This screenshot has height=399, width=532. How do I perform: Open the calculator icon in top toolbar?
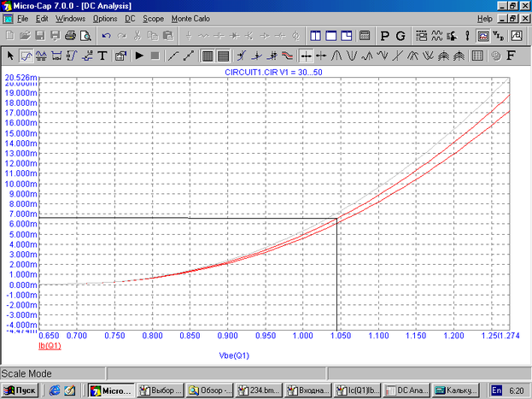pyautogui.click(x=364, y=37)
